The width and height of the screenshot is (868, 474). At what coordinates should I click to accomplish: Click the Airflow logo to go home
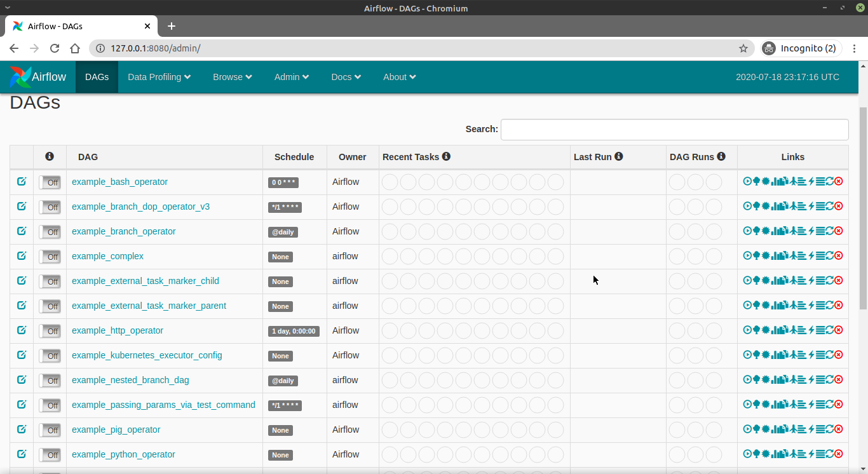(37, 77)
